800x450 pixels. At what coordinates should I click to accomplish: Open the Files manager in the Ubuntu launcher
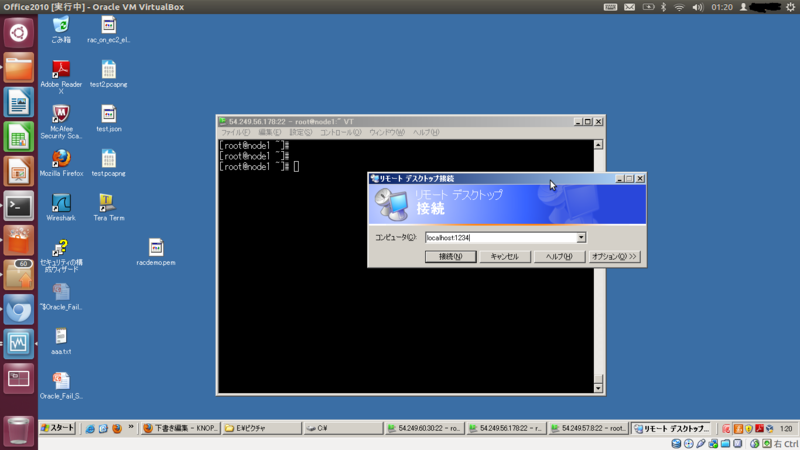pos(18,67)
